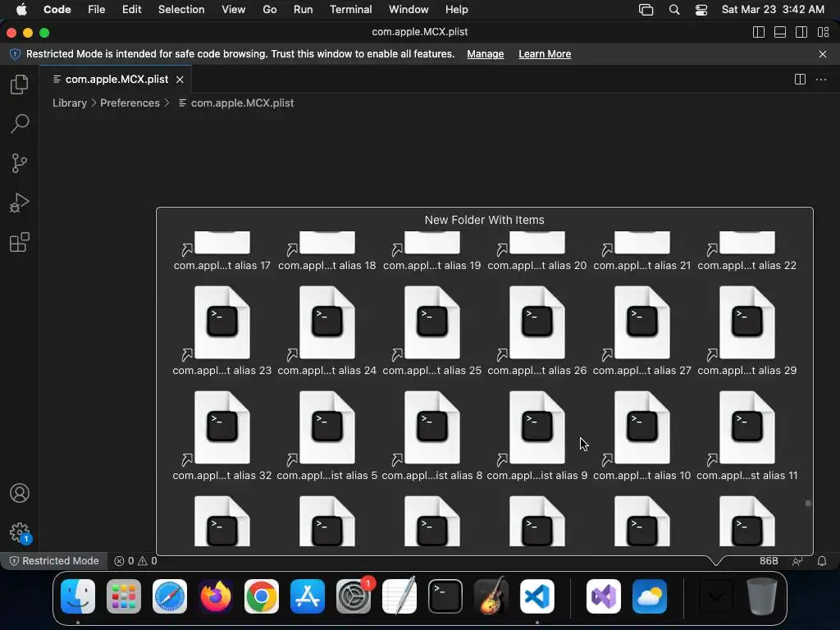Image resolution: width=840 pixels, height=630 pixels.
Task: Open the Source Control view
Action: (x=20, y=163)
